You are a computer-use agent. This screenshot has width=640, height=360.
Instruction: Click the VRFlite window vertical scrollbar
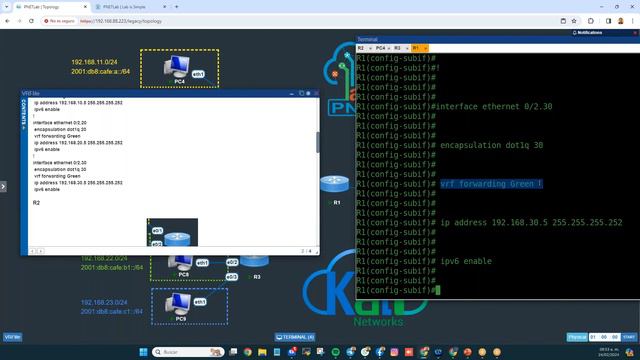(x=318, y=142)
